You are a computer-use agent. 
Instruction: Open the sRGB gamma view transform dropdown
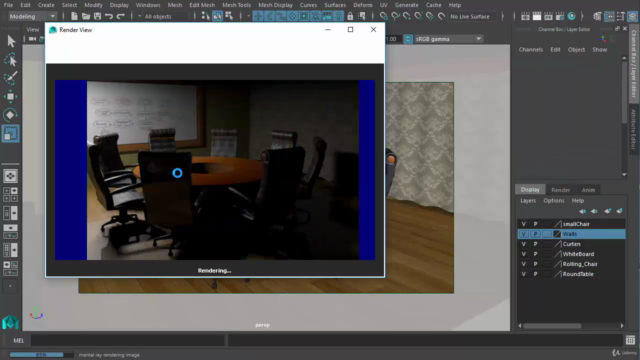click(449, 39)
